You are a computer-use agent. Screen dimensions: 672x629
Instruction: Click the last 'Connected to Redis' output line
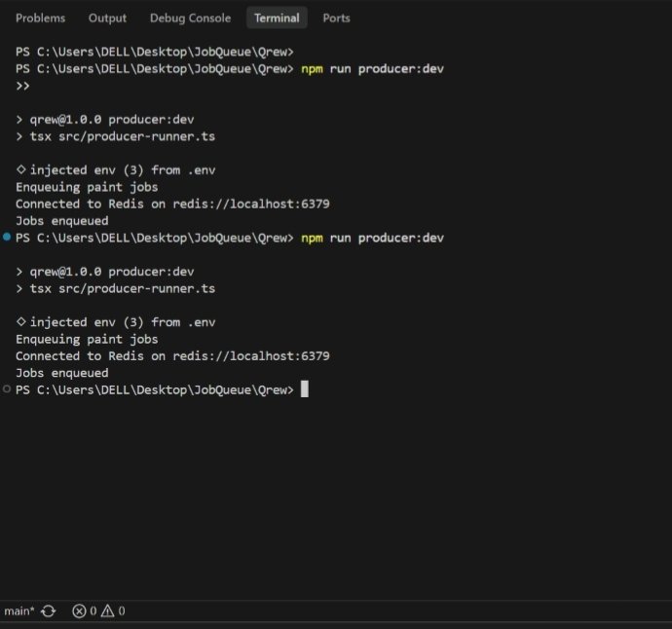(172, 356)
